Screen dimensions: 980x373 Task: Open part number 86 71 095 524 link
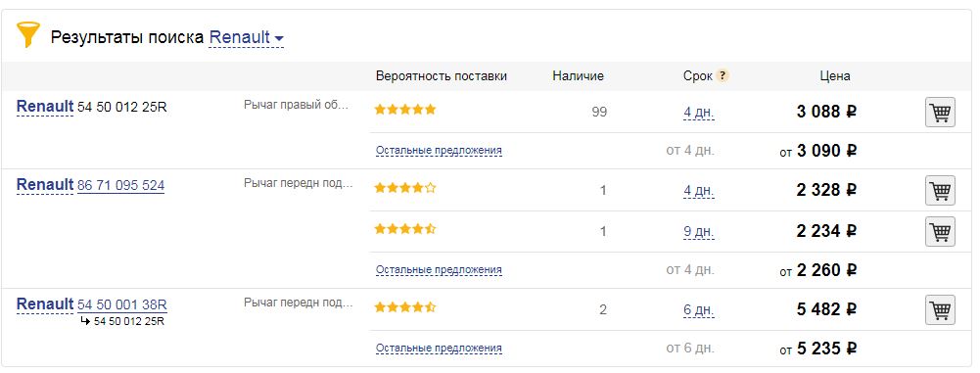121,186
